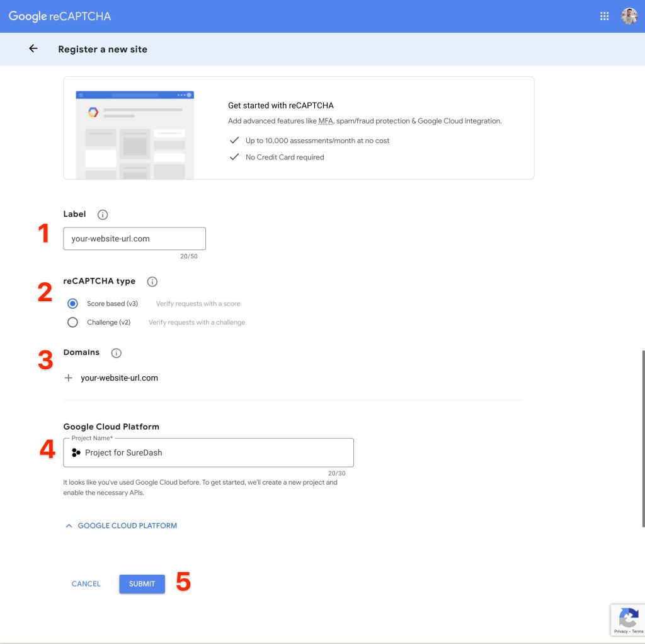The image size is (645, 644).
Task: Click the domain entry your-website-url.com
Action: (119, 377)
